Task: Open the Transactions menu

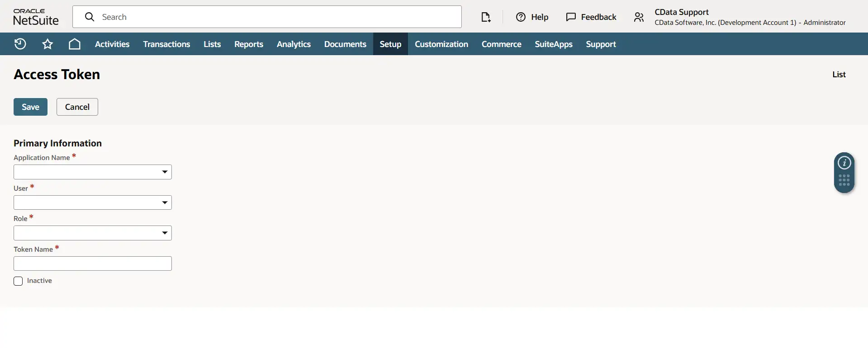Action: tap(166, 44)
